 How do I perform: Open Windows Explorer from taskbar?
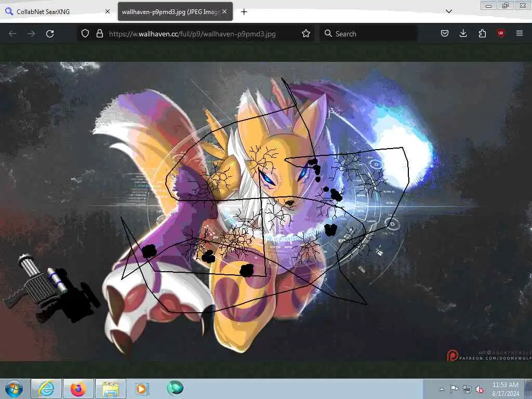pyautogui.click(x=111, y=389)
